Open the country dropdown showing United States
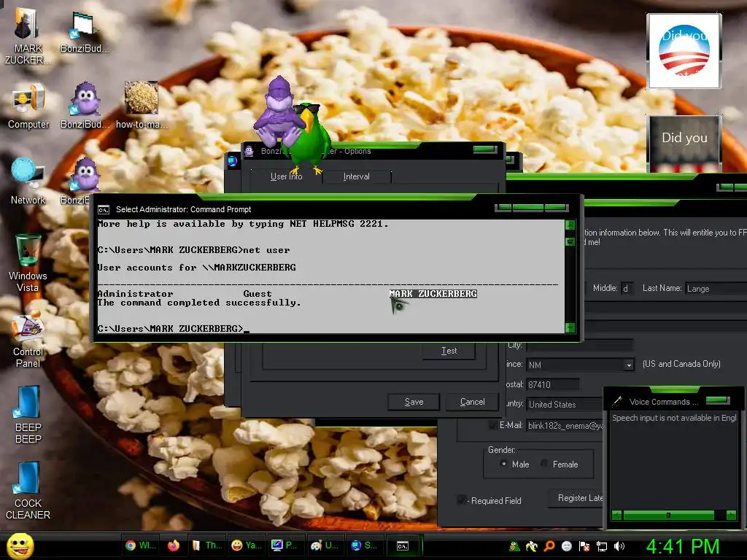Viewport: 747px width, 560px height. [565, 404]
